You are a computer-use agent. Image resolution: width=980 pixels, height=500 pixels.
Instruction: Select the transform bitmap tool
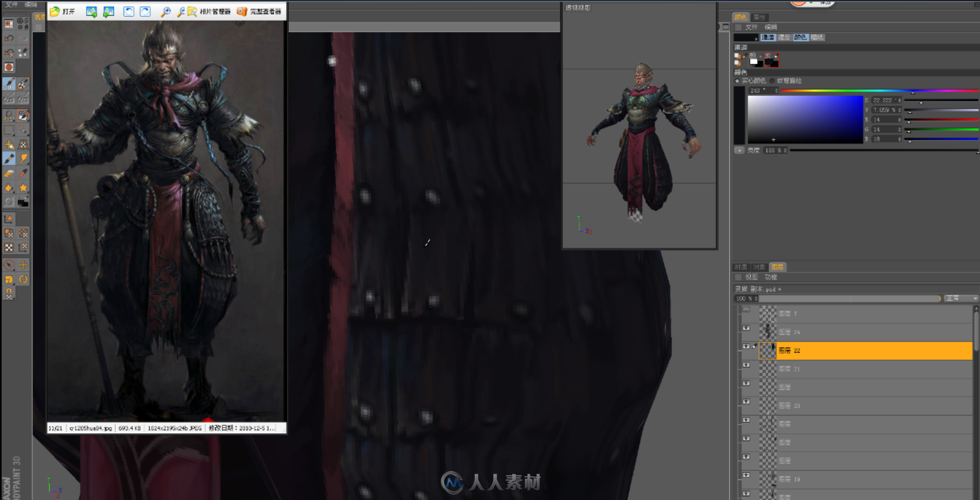(x=23, y=145)
